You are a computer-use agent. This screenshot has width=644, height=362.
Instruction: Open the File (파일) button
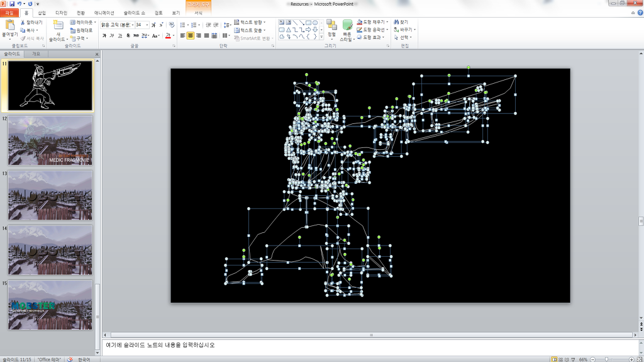(9, 13)
